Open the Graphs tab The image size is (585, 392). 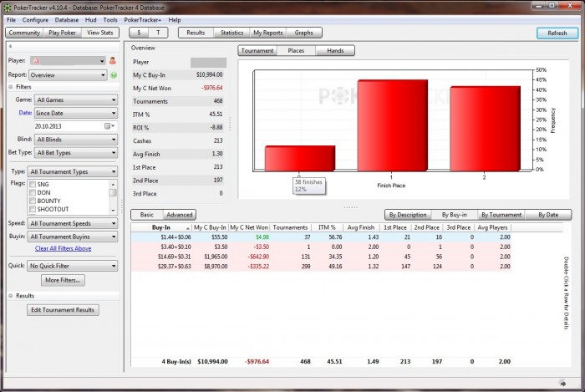pos(303,33)
